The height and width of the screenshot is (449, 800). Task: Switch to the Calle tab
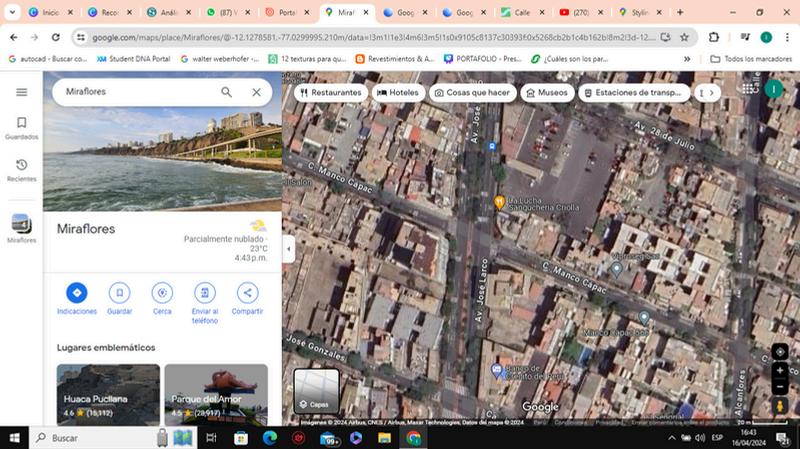[x=522, y=12]
